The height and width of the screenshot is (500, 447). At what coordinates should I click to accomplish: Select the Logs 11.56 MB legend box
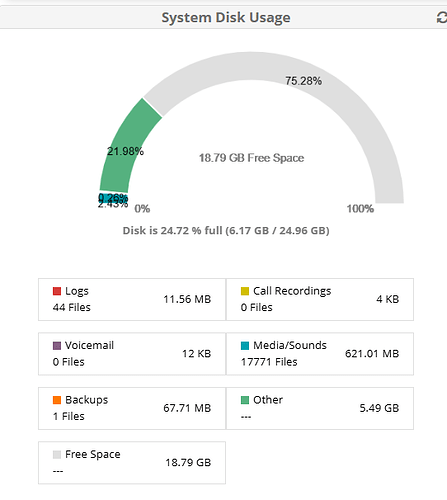[132, 299]
